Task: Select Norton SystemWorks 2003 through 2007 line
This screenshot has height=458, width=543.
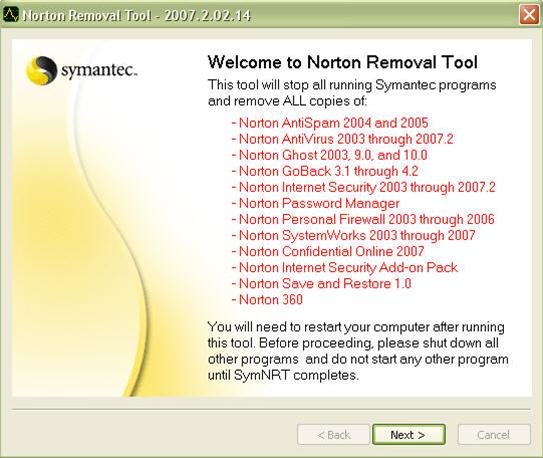Action: pos(353,235)
